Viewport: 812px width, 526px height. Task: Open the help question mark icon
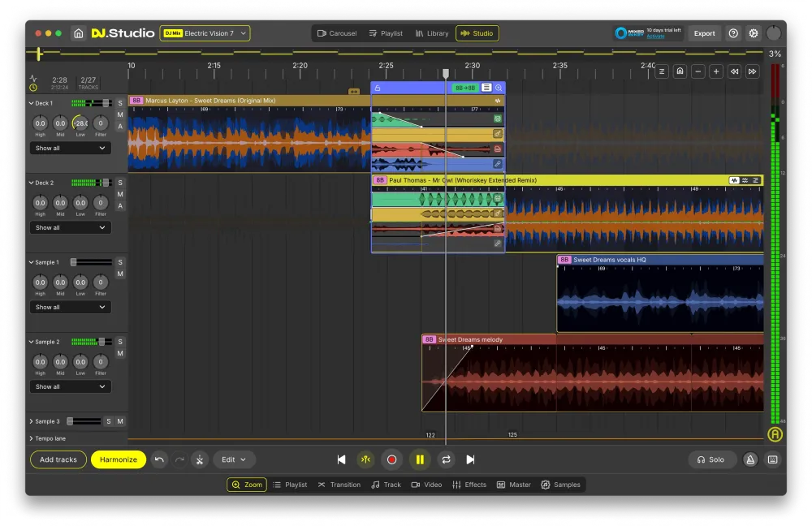[733, 33]
